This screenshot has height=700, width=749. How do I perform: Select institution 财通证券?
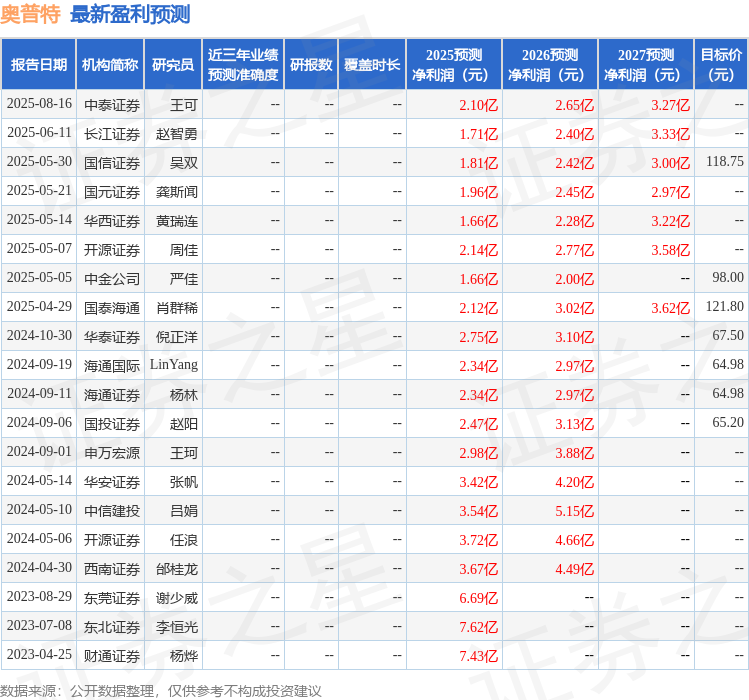pyautogui.click(x=112, y=656)
